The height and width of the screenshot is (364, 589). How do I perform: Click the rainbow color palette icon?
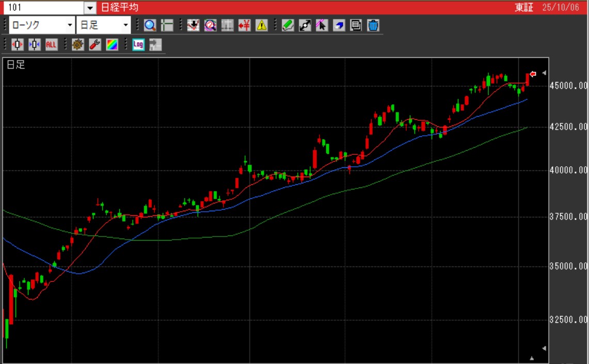point(112,45)
